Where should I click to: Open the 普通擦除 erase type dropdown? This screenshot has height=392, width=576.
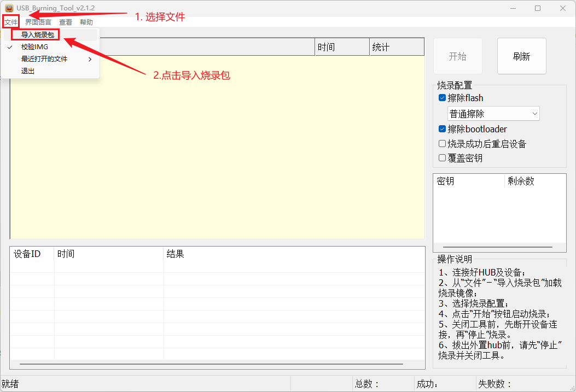[493, 114]
